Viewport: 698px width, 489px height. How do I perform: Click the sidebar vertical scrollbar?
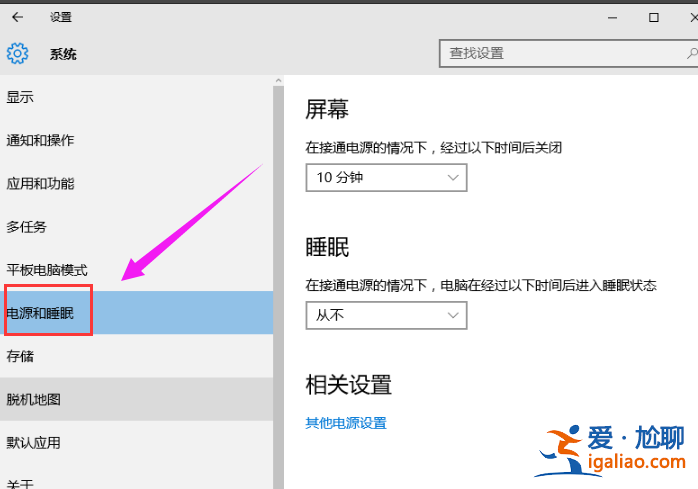click(278, 287)
